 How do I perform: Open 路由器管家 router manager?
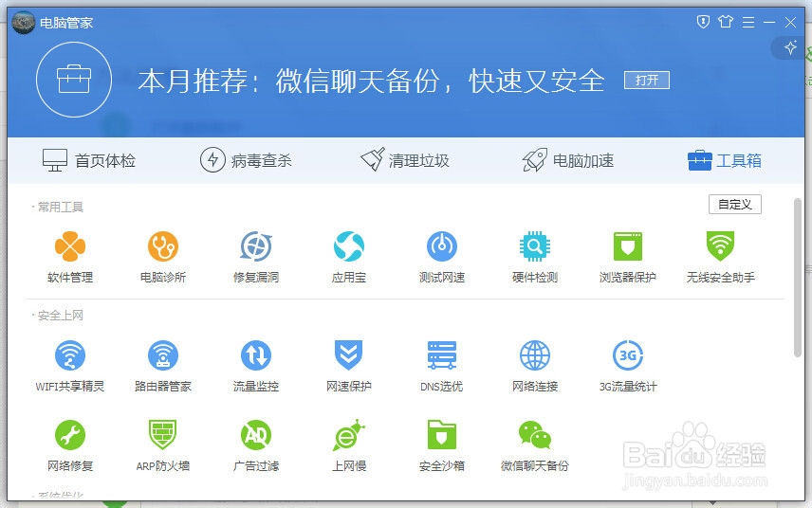pos(163,366)
